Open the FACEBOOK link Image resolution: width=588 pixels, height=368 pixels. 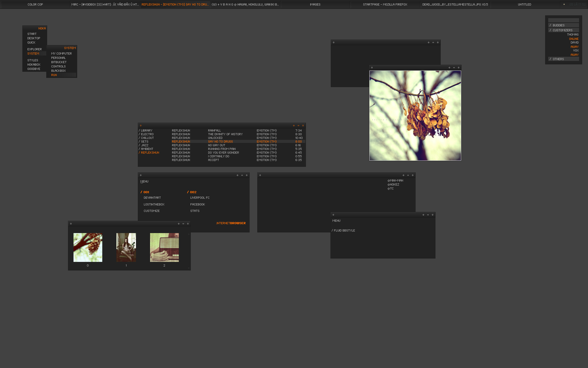coord(198,204)
